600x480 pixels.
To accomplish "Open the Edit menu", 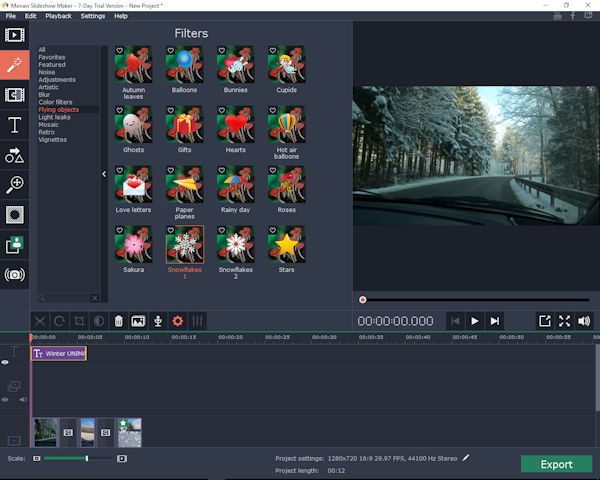I will pos(31,16).
